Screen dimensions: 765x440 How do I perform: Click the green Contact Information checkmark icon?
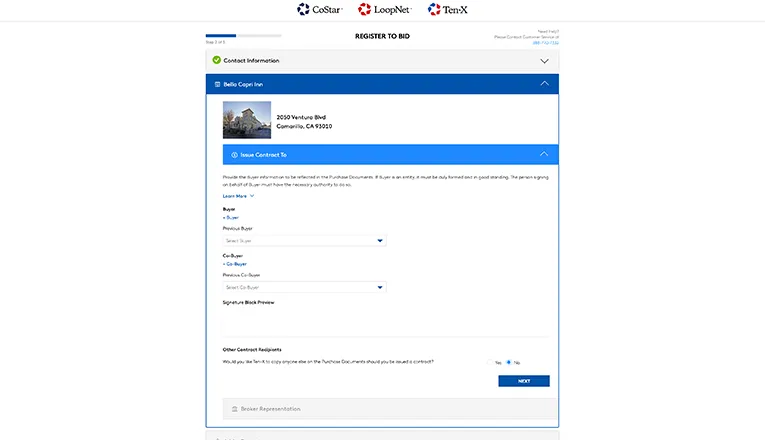coord(217,60)
